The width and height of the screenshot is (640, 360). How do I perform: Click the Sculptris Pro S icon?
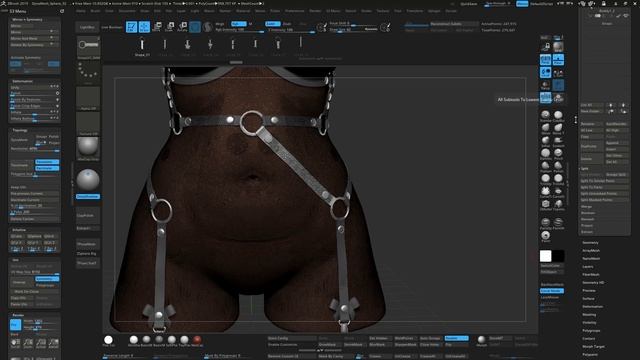pos(208,27)
